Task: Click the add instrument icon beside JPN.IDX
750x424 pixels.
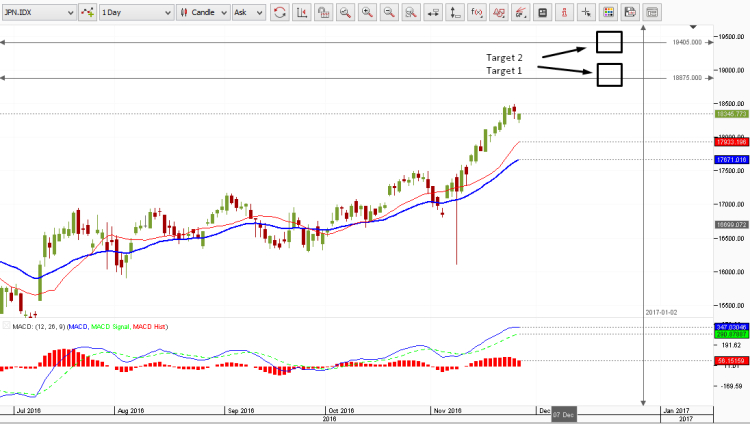Action: click(x=87, y=13)
